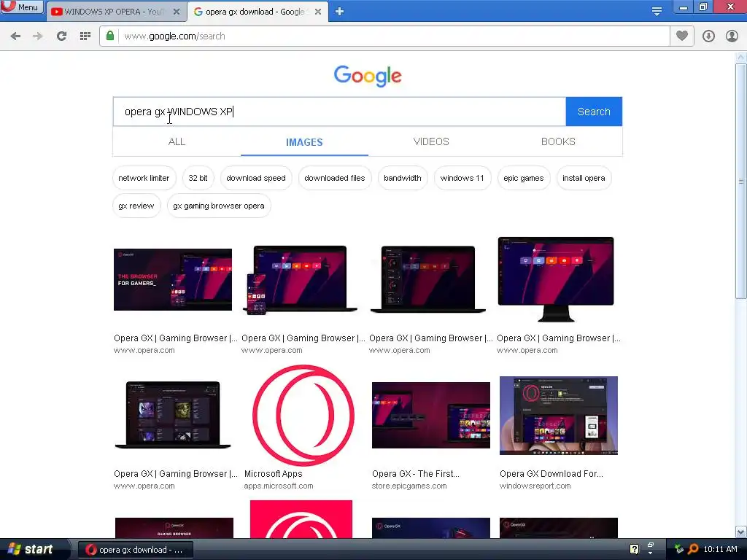Screen dimensions: 747x560
Task: Choose the download speed chip
Action: (x=256, y=178)
